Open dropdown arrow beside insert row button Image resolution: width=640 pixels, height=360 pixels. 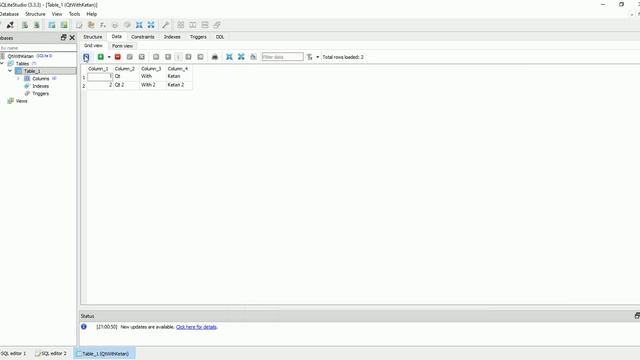click(x=109, y=57)
